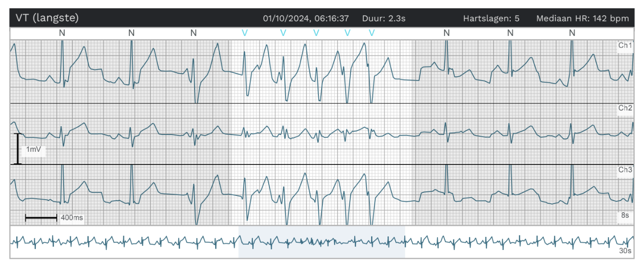
Task: Select the first V beat label of the run
Action: tap(245, 33)
